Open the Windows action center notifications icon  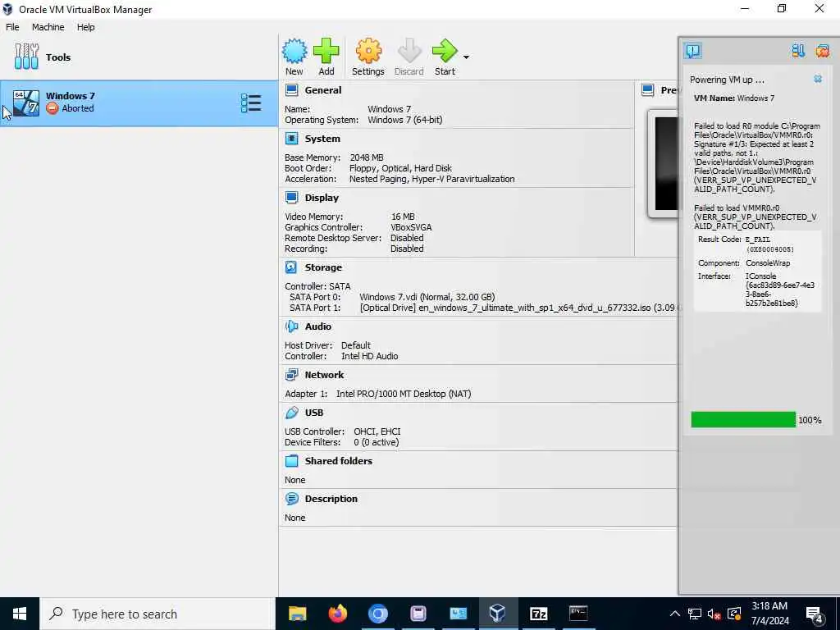click(815, 614)
